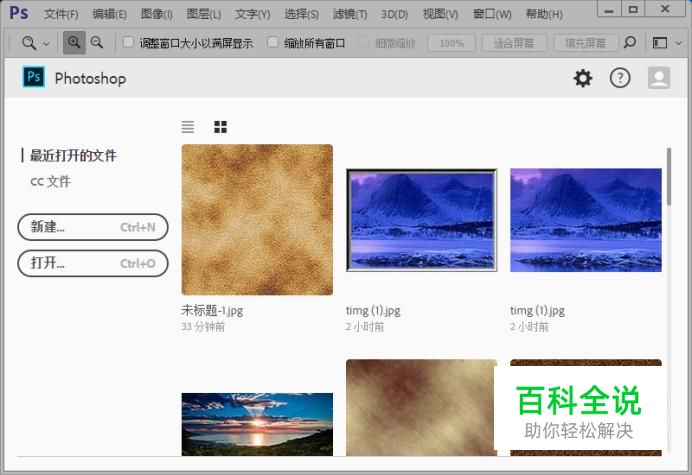Enable 调整窗口大小以满屏显示 checkbox
The width and height of the screenshot is (692, 475).
pos(128,42)
